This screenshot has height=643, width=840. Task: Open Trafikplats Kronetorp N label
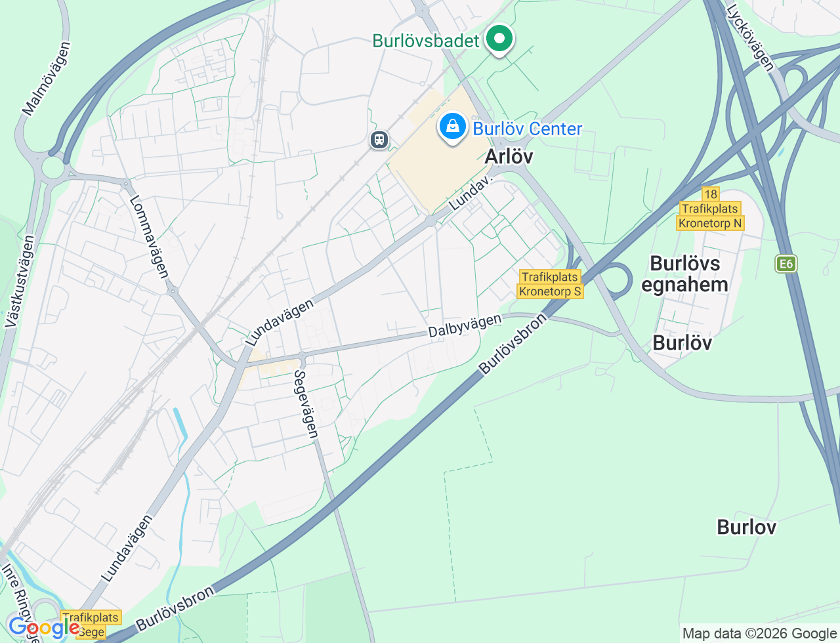(x=710, y=216)
